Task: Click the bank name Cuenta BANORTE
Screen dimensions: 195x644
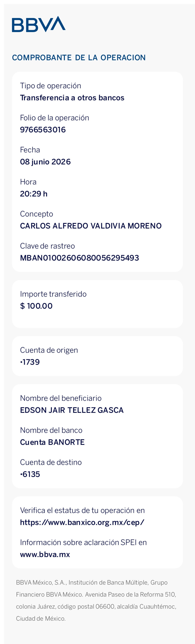Action: click(52, 442)
